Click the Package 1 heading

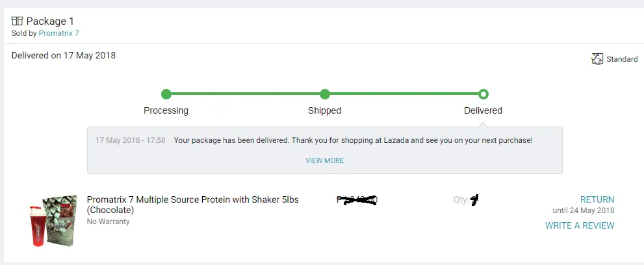(x=50, y=21)
